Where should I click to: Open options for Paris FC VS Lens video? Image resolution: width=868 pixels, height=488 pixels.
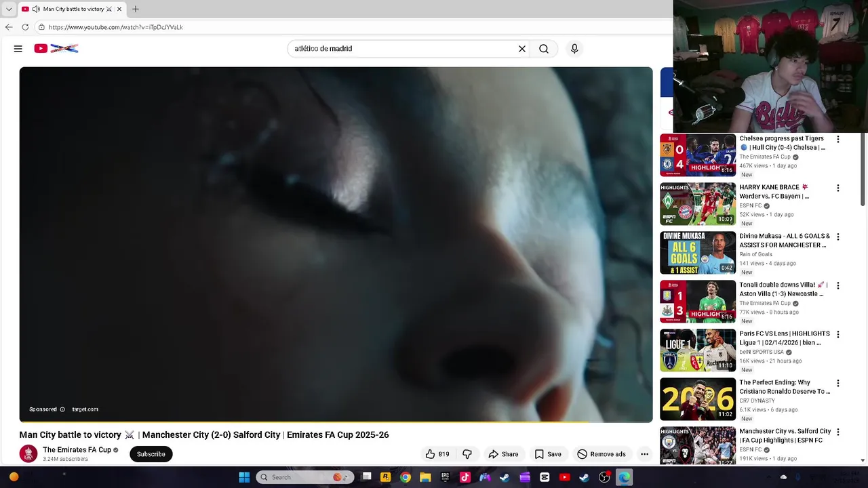click(838, 334)
